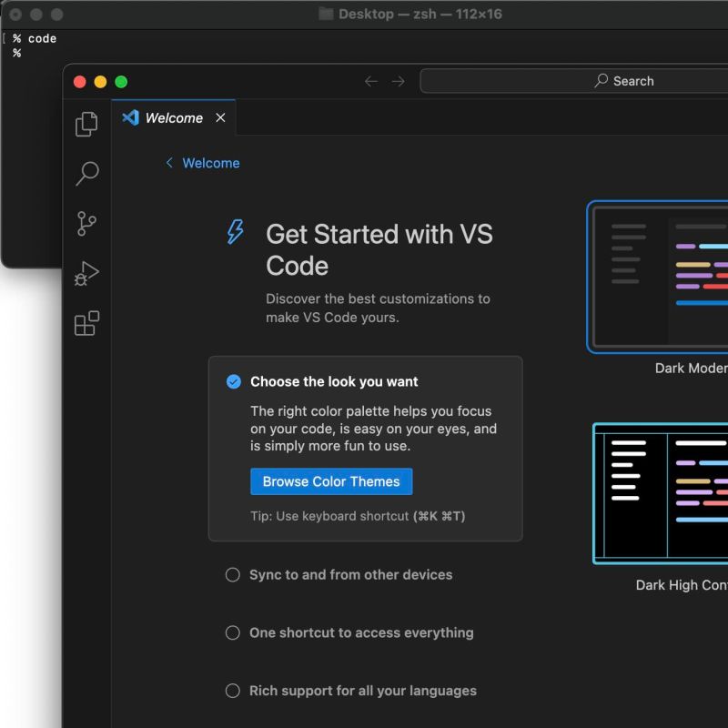
Task: Select the Run and Debug icon
Action: 86,273
